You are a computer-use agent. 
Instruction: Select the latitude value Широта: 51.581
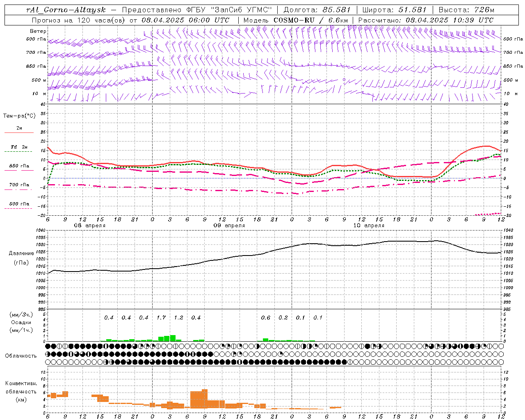pyautogui.click(x=395, y=10)
